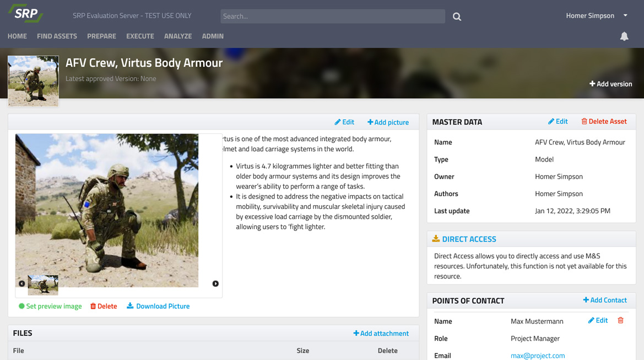
Task: Click the Direct Access download icon
Action: [x=436, y=238]
